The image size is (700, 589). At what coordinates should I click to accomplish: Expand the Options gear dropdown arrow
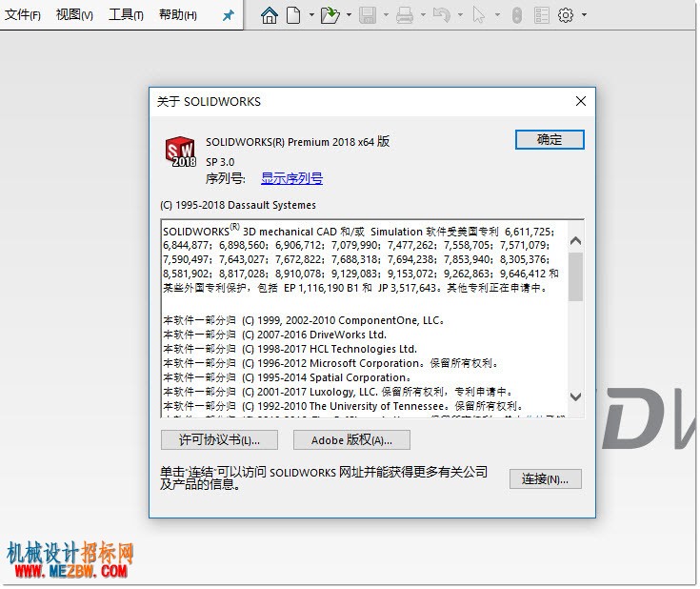pyautogui.click(x=584, y=15)
